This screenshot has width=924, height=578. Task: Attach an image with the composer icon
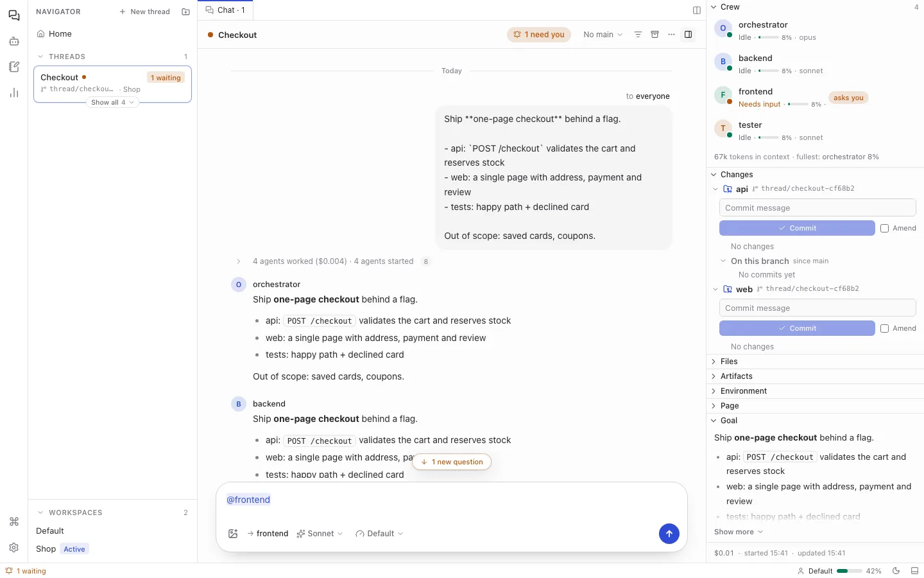[x=233, y=534]
